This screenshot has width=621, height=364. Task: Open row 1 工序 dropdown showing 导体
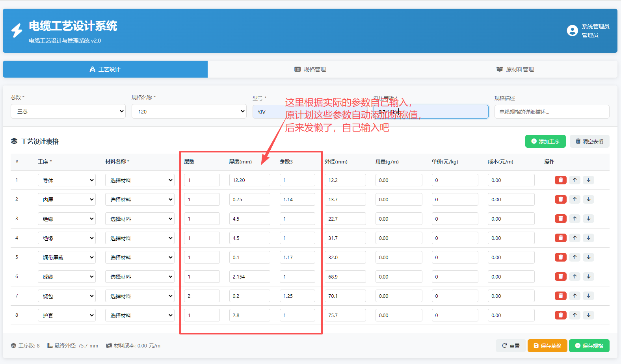(x=67, y=180)
